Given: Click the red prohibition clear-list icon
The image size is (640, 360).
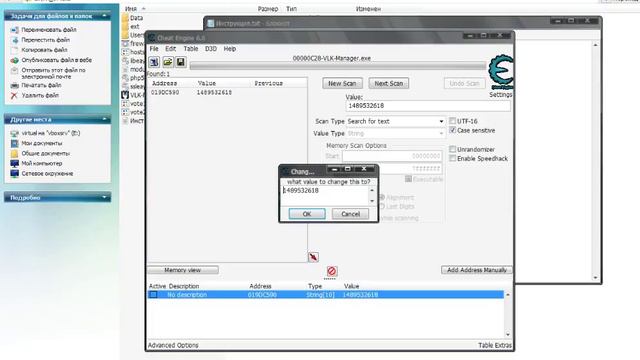Looking at the screenshot, I should [x=331, y=271].
